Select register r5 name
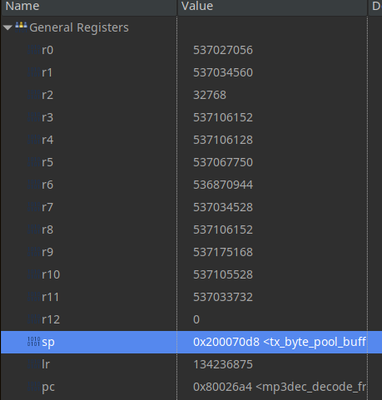 tap(47, 162)
